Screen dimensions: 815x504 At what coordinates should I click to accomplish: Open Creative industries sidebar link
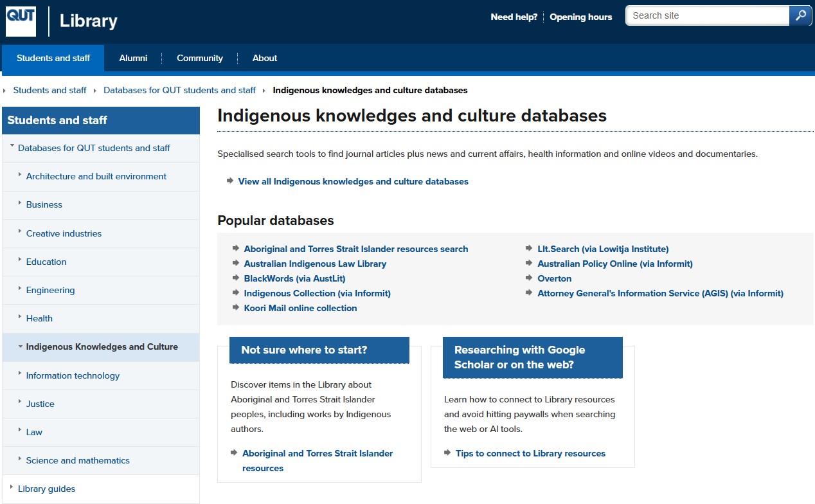pyautogui.click(x=64, y=233)
